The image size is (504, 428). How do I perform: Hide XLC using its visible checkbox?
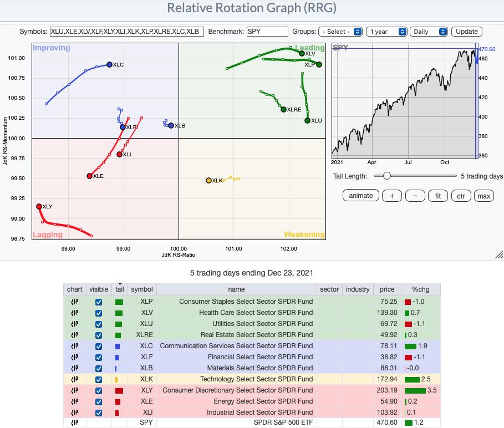coord(99,347)
